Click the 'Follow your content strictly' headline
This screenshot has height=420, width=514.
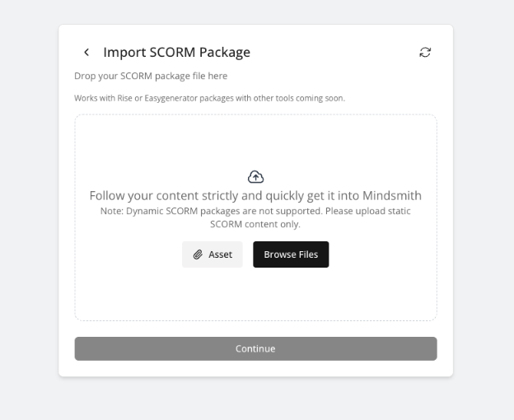(x=255, y=196)
